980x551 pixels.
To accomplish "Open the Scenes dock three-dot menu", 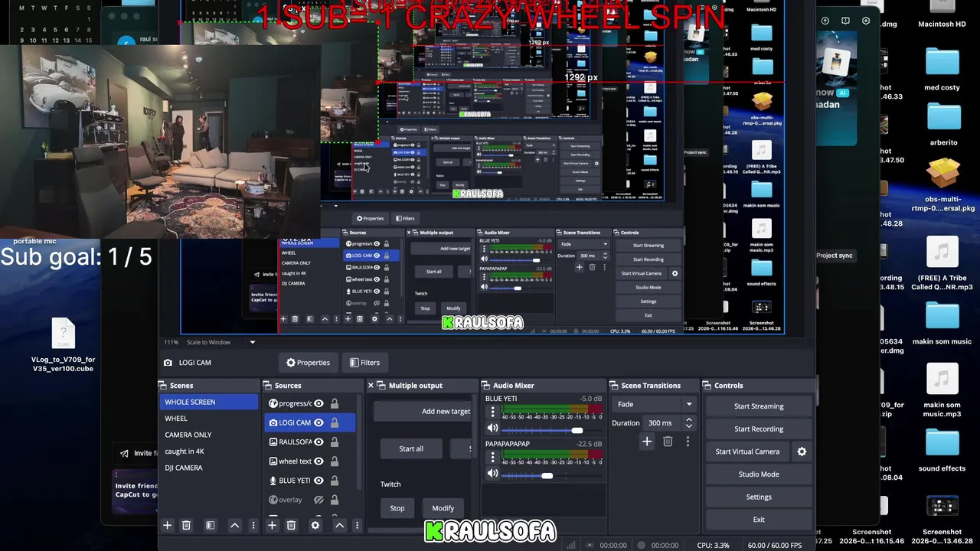I will pyautogui.click(x=253, y=525).
